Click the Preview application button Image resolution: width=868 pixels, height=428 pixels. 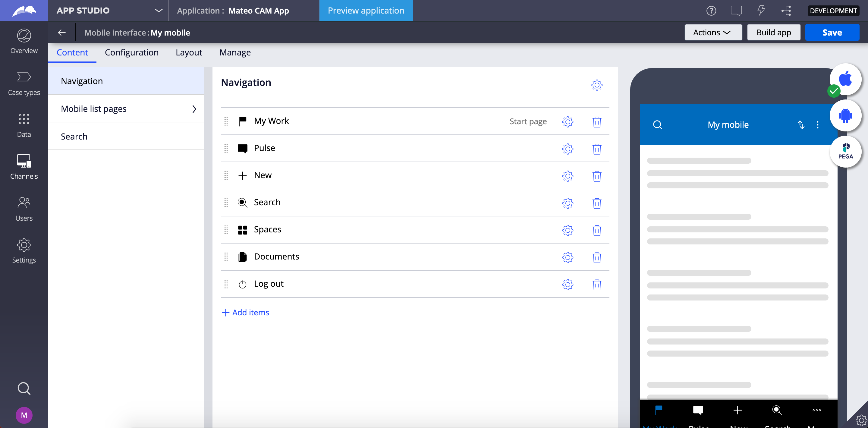pyautogui.click(x=366, y=11)
